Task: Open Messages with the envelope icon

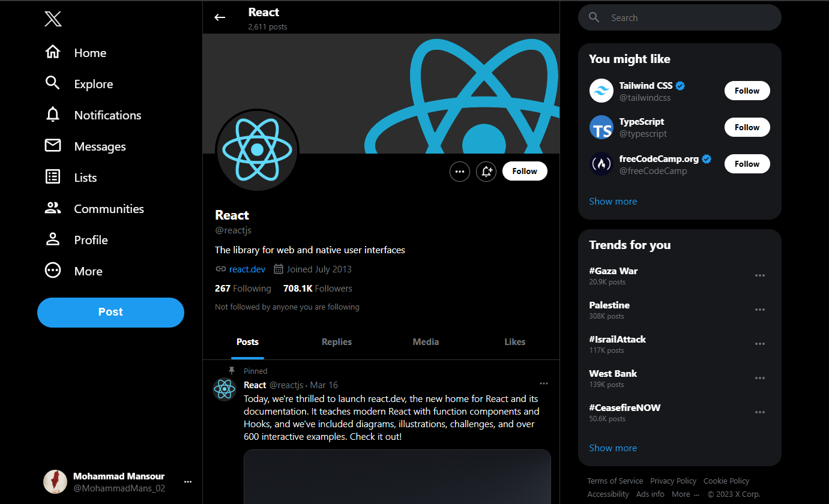Action: click(53, 146)
